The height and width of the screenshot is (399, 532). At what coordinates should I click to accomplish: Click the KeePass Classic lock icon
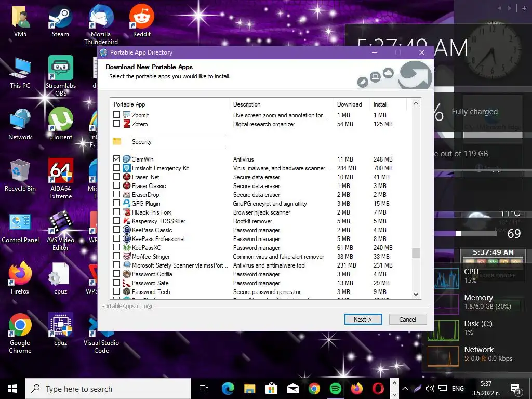click(127, 229)
